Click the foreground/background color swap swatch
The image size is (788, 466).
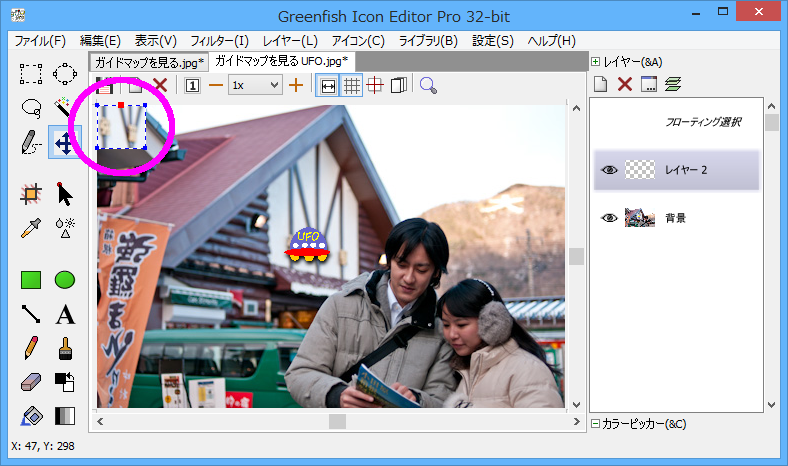click(x=65, y=382)
